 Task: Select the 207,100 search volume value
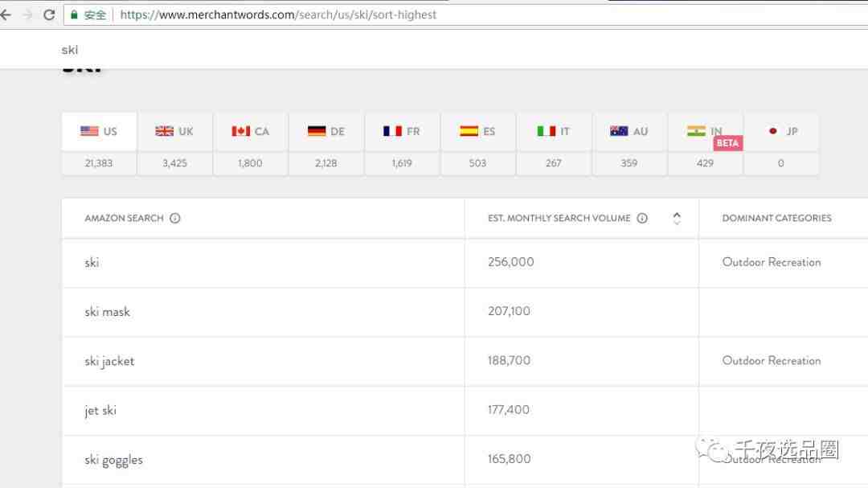pyautogui.click(x=509, y=311)
